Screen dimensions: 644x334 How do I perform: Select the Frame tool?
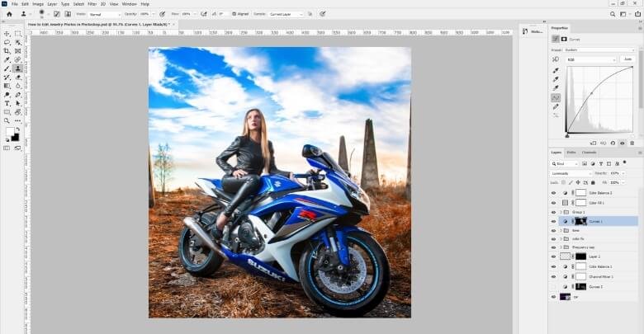(x=18, y=51)
